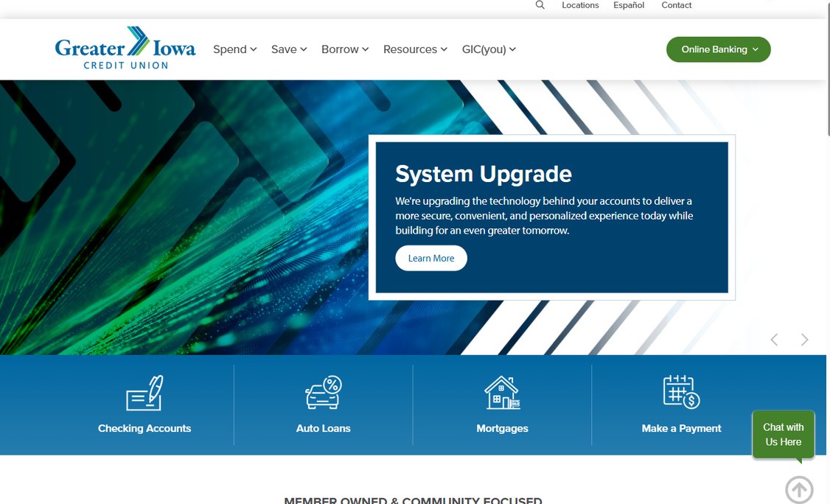The image size is (830, 504).
Task: Select the Auto Loans car icon
Action: coord(324,392)
